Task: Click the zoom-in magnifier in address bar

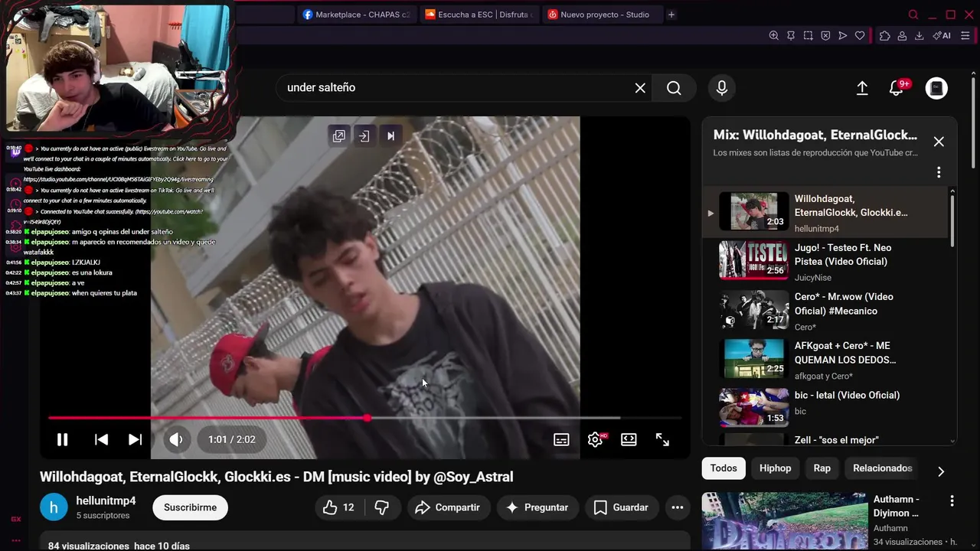Action: click(x=773, y=36)
